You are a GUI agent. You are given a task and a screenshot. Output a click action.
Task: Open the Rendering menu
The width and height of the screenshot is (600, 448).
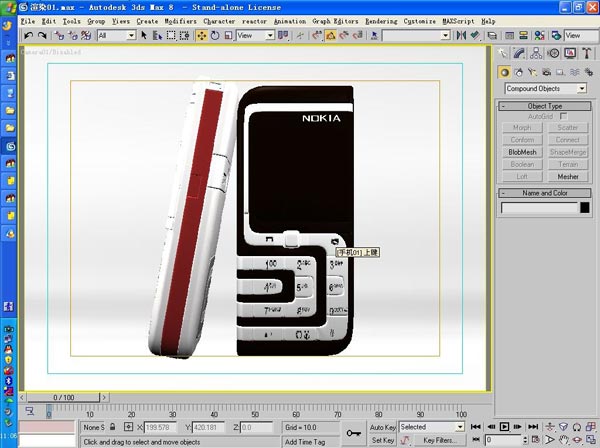[381, 21]
